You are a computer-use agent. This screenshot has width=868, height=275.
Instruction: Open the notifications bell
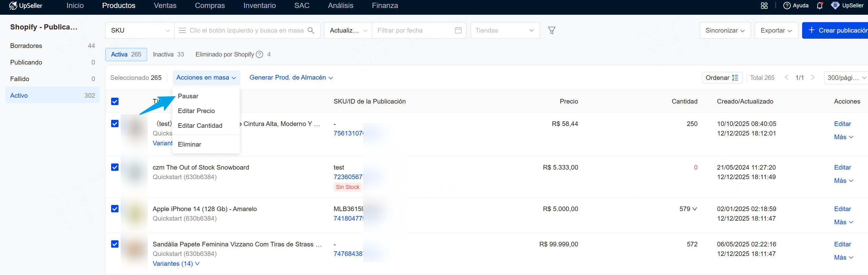[820, 6]
